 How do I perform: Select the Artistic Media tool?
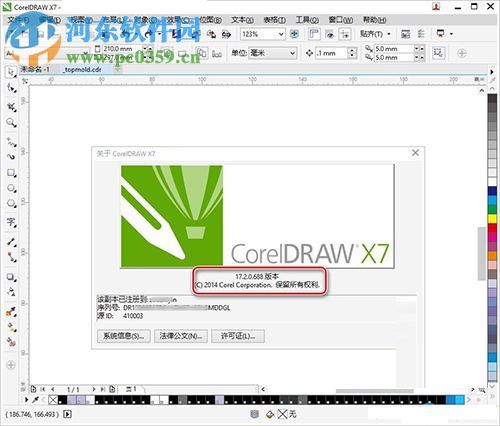pos(11,156)
